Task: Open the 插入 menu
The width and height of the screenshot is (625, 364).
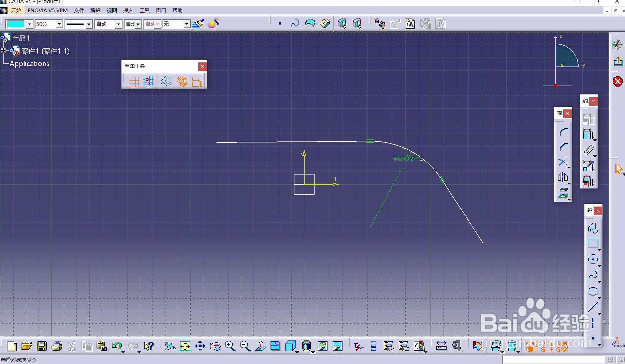Action: coord(128,10)
